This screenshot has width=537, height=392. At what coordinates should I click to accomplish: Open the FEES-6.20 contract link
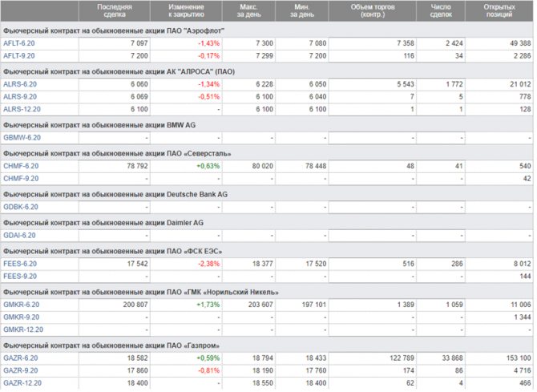coord(19,263)
